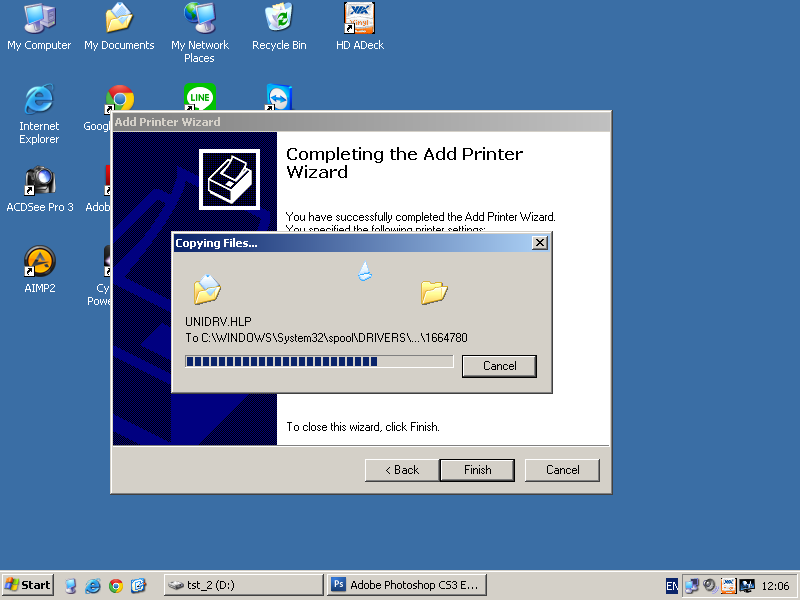Click 'To close this wizard, click Finish' text
Viewport: 800px width, 600px height.
363,427
